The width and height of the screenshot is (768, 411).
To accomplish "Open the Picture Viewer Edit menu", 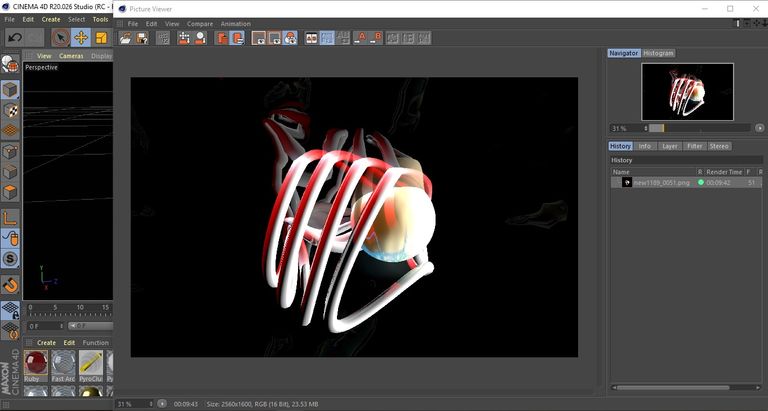I will 151,24.
